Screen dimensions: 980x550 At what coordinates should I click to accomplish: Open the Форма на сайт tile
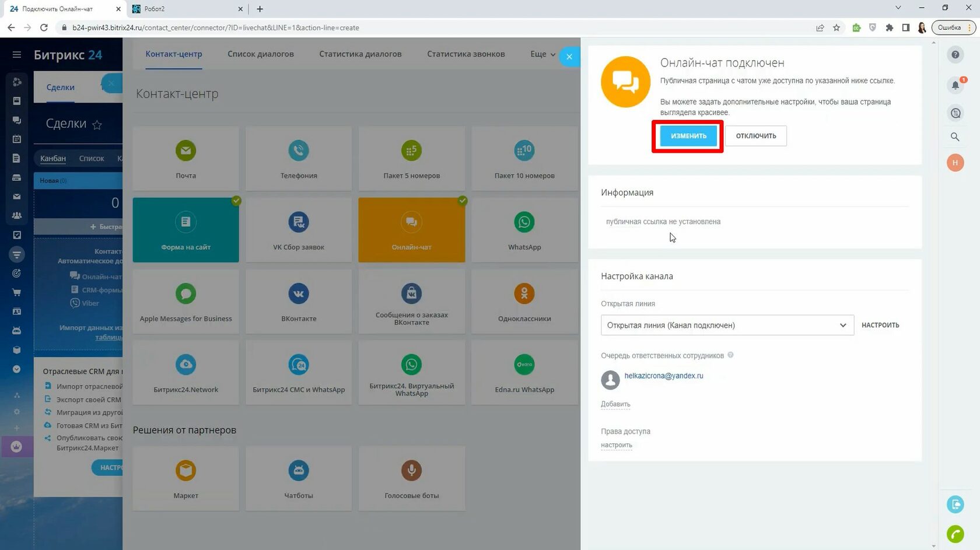click(x=185, y=230)
